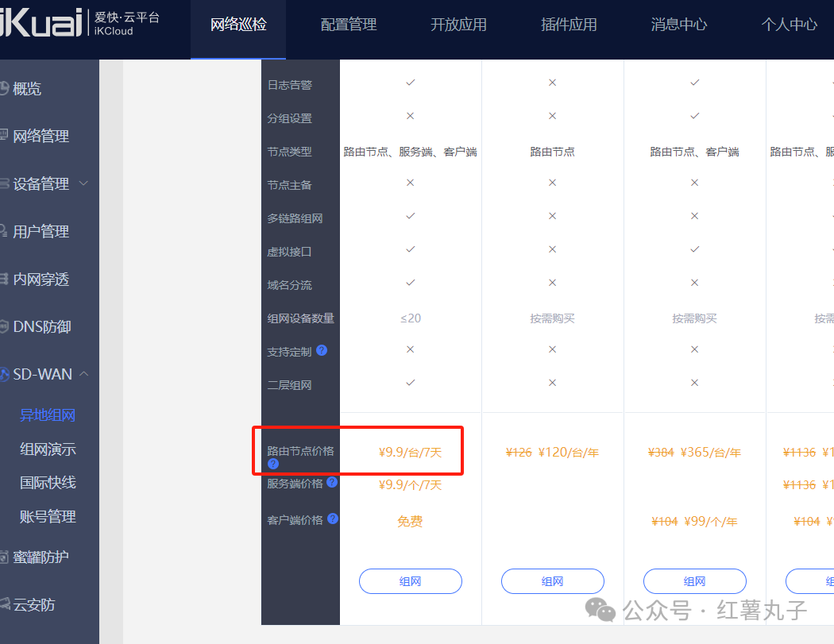Viewport: 834px width, 644px height.
Task: Click the ¥120/台/年 price
Action: coord(569,453)
